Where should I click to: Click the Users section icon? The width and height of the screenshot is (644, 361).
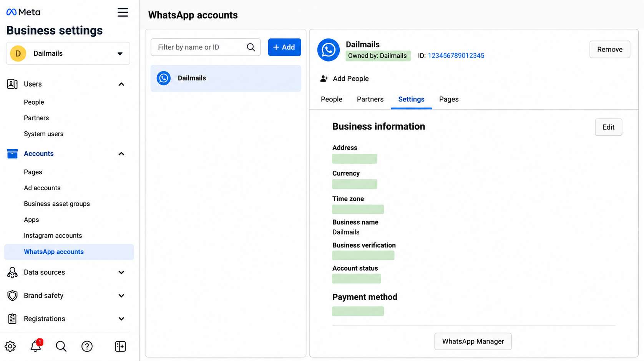coord(12,84)
